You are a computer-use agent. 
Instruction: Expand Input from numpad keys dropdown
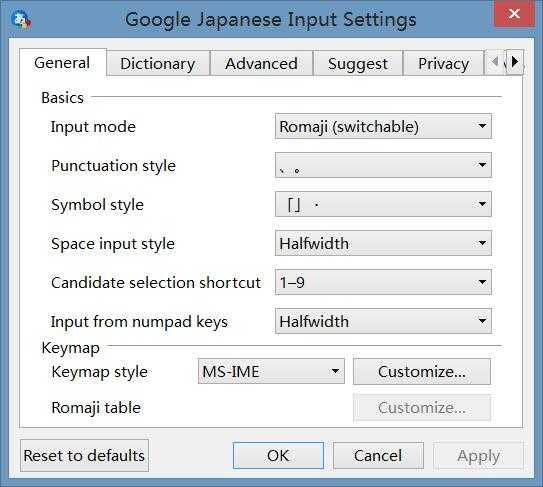(383, 321)
